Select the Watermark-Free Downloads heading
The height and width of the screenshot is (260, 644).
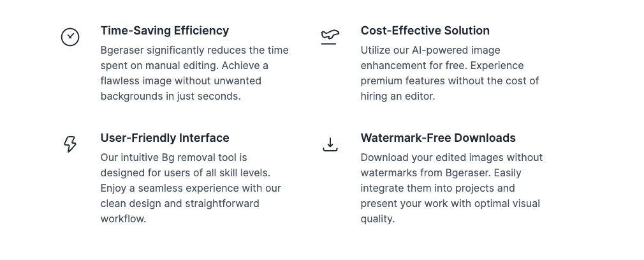(x=438, y=138)
